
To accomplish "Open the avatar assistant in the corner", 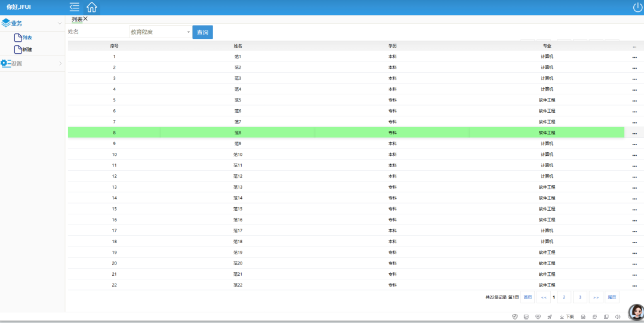I will (x=636, y=312).
